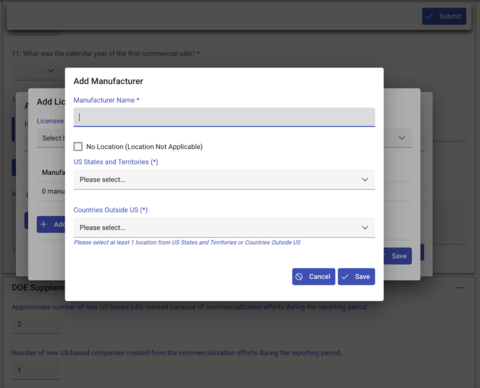The width and height of the screenshot is (480, 388).
Task: Click the Submit button at top right
Action: [x=444, y=16]
